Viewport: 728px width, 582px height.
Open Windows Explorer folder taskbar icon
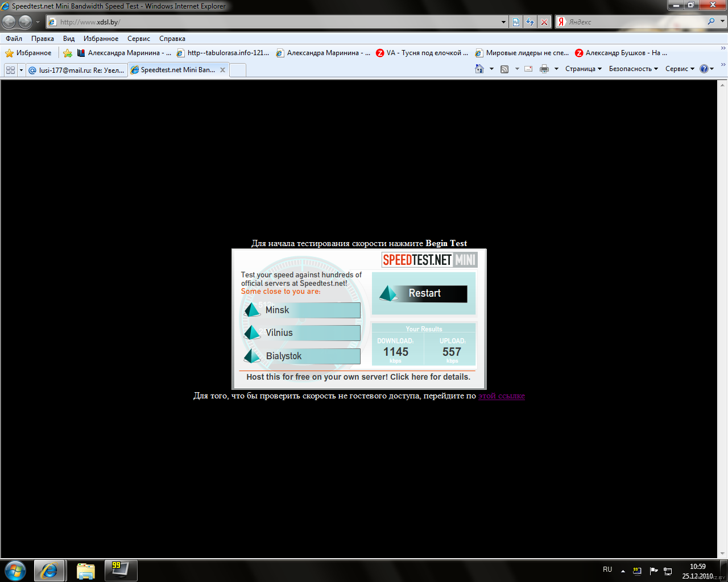pos(86,571)
